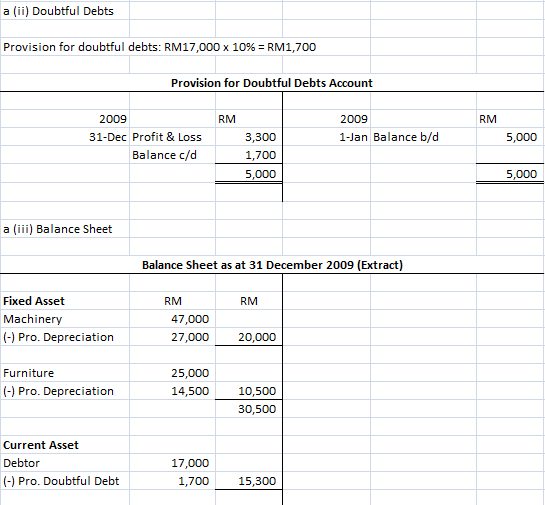Click the 2009 year header above 31-Dec

pos(65,119)
